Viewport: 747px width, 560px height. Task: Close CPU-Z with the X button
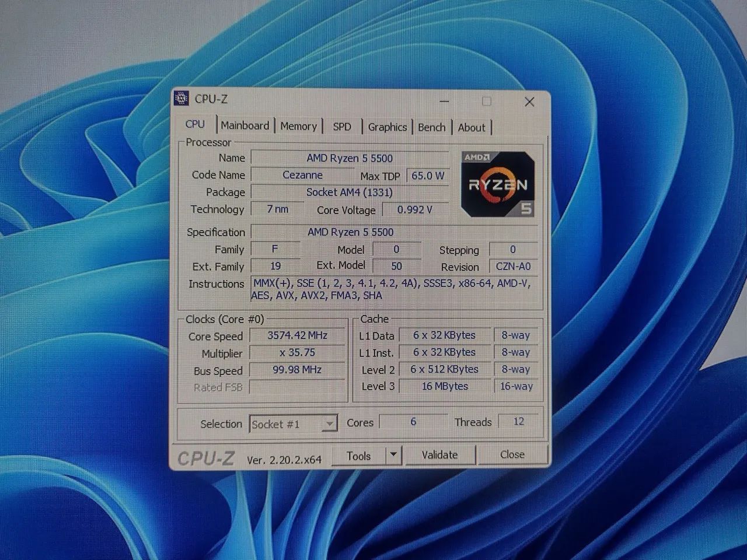(x=529, y=102)
